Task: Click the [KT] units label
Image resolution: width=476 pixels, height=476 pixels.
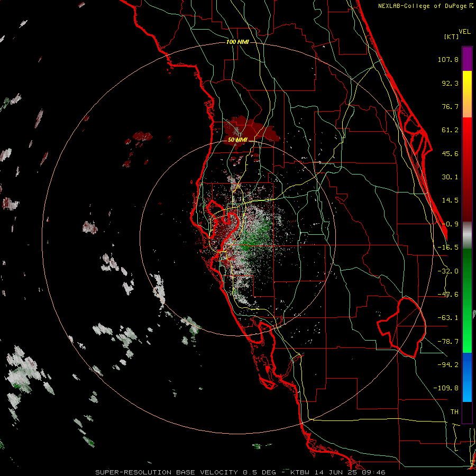Action: 451,36
